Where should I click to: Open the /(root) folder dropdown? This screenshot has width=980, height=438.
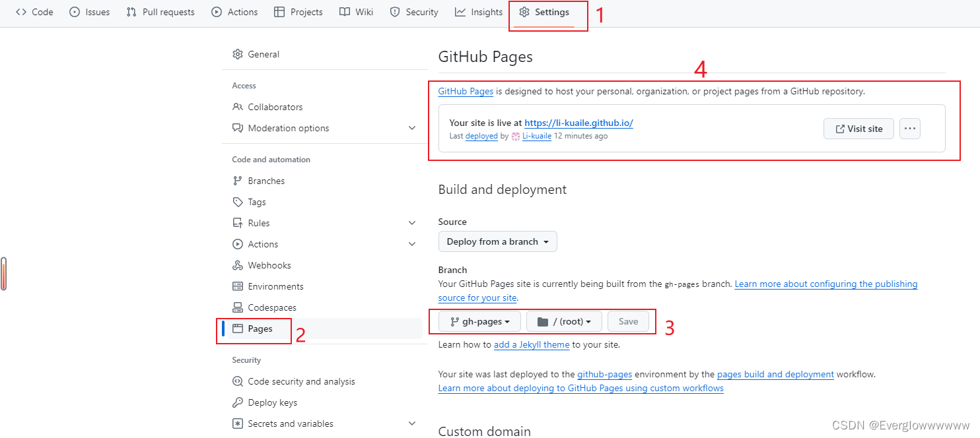point(564,321)
